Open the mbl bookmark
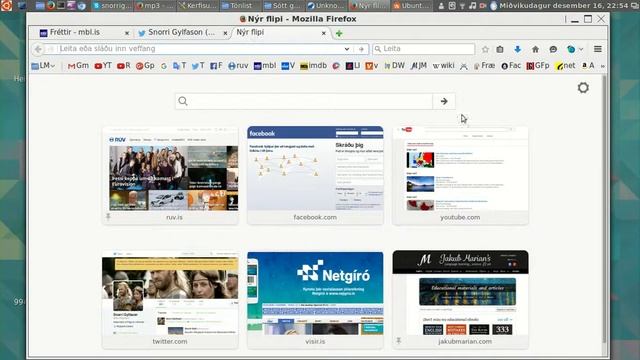The height and width of the screenshot is (360, 640). pyautogui.click(x=264, y=66)
